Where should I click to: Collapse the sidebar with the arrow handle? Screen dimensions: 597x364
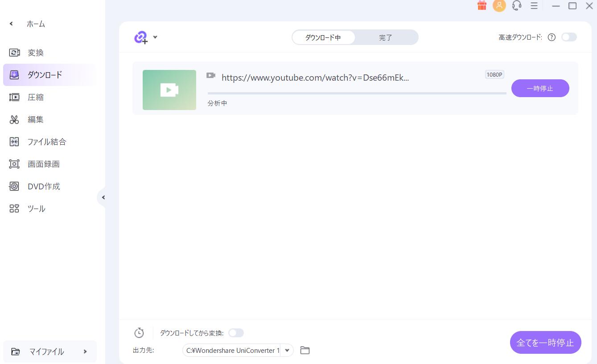tap(103, 197)
